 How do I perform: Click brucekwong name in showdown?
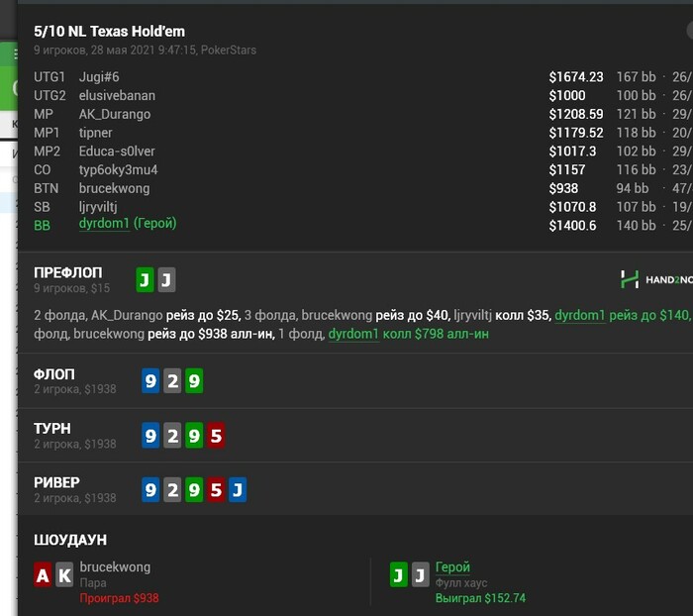pyautogui.click(x=115, y=566)
